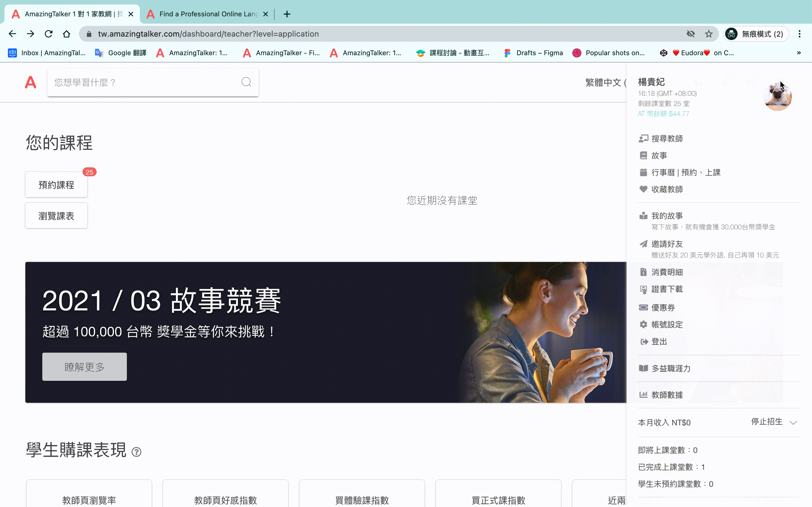Open the 優惠券 coupon icon
The image size is (812, 507).
tap(644, 307)
